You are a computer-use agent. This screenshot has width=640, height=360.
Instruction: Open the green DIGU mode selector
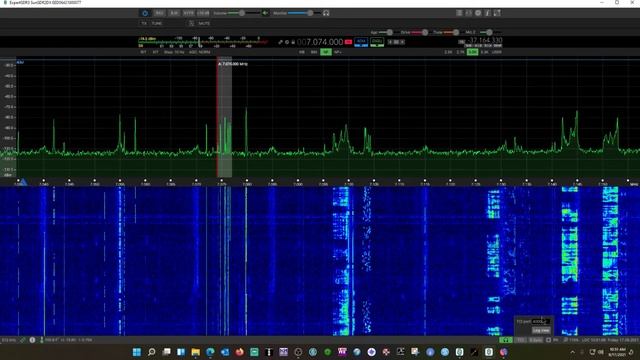(x=377, y=42)
